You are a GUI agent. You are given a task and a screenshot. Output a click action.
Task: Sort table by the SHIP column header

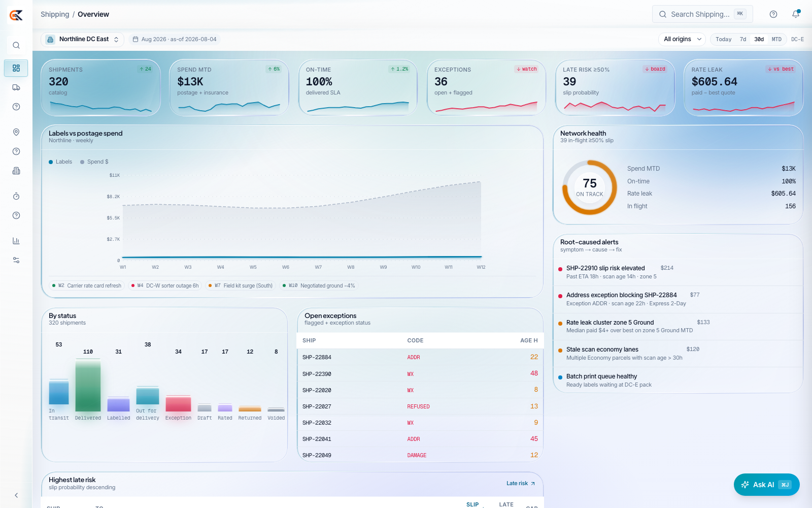309,341
